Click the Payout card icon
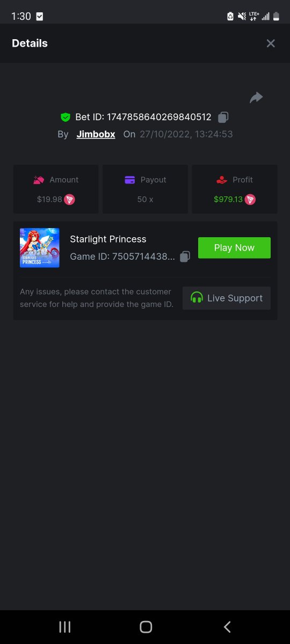Screen dimensions: 290x644 point(129,180)
